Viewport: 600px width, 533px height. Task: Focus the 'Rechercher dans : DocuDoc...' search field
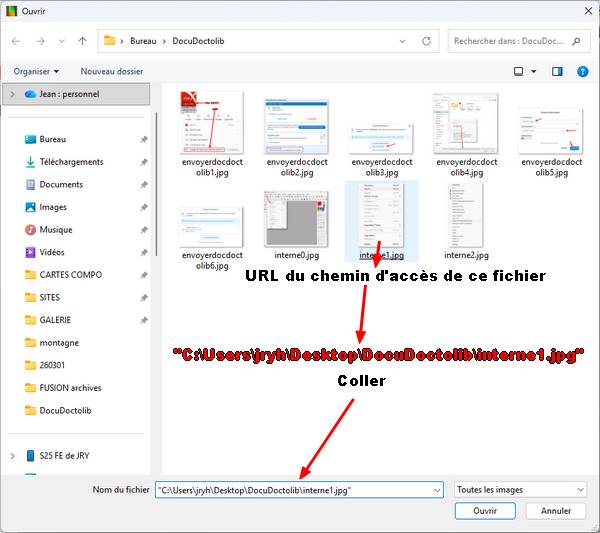[x=519, y=41]
